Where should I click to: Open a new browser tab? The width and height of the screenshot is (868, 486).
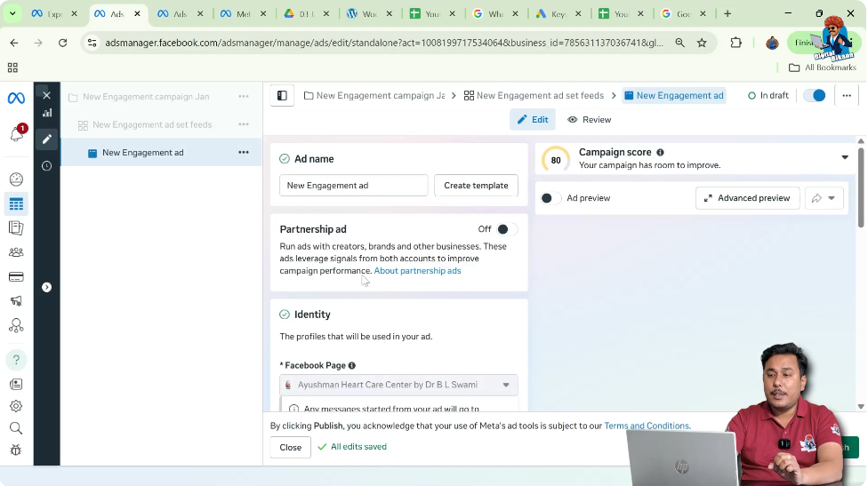coord(727,14)
